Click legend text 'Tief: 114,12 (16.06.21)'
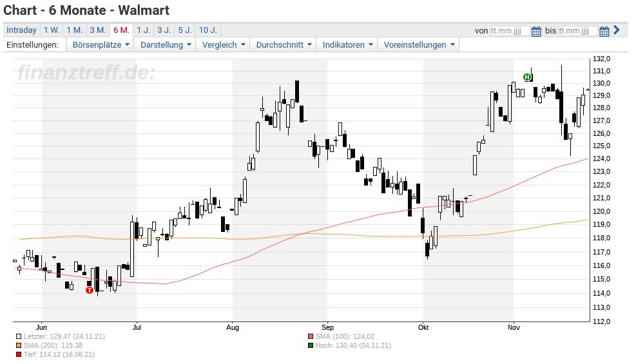 59,354
